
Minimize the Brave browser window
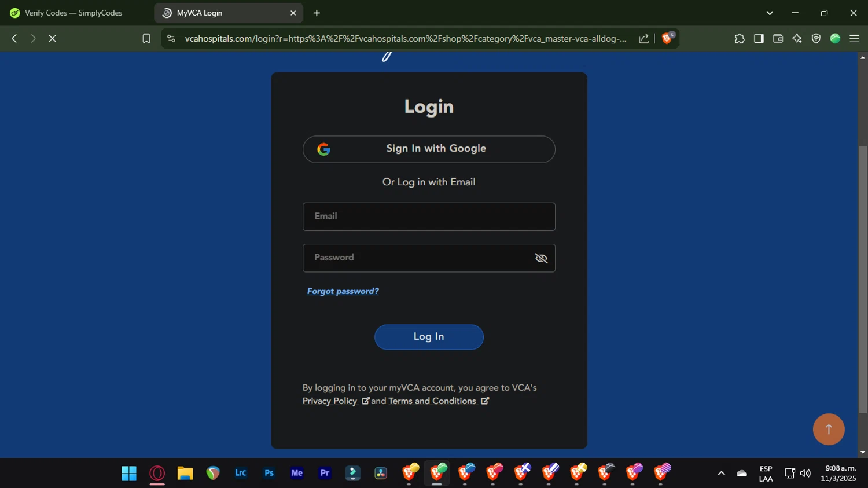pos(795,13)
